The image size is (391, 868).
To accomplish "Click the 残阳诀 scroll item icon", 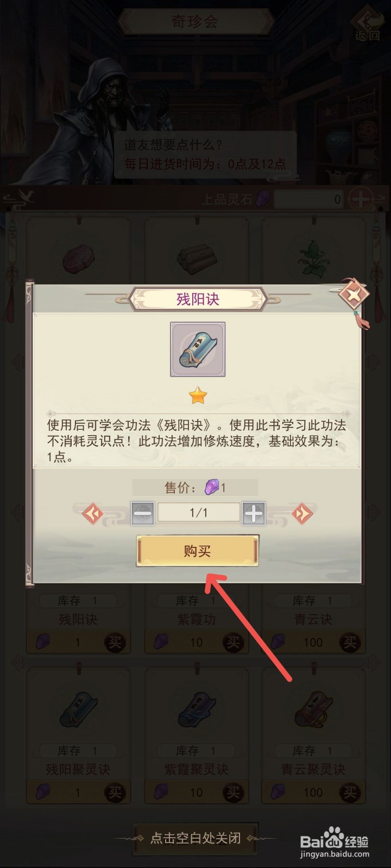I will point(198,349).
